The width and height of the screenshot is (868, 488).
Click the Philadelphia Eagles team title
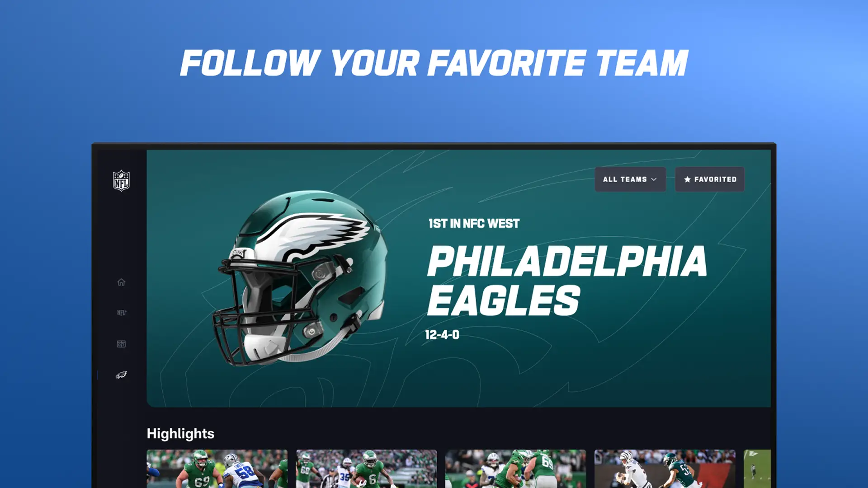pyautogui.click(x=567, y=280)
